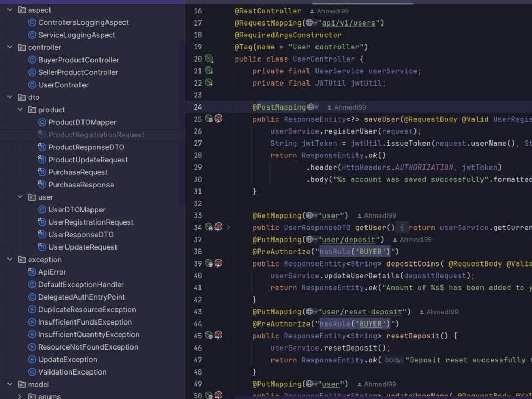
Task: Open ProductDTOMapper class
Action: point(82,122)
